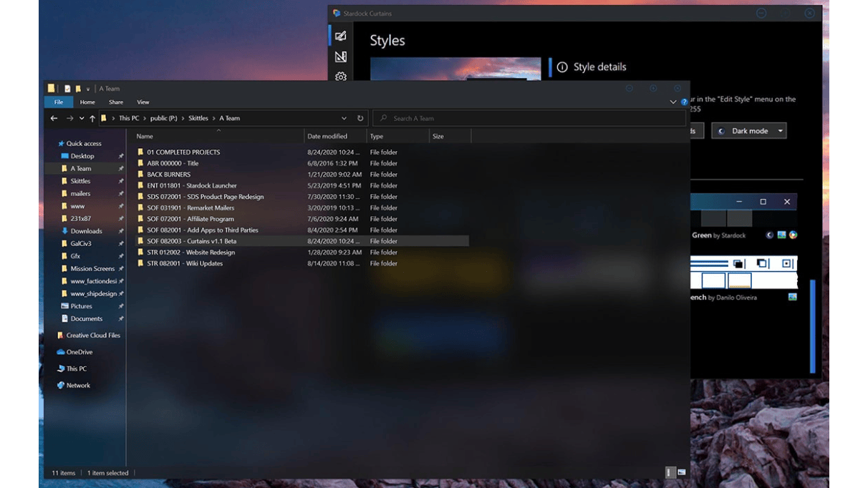Image resolution: width=868 pixels, height=488 pixels.
Task: Select ENT 011801 - Stardock Launcher folder
Action: pyautogui.click(x=302, y=185)
